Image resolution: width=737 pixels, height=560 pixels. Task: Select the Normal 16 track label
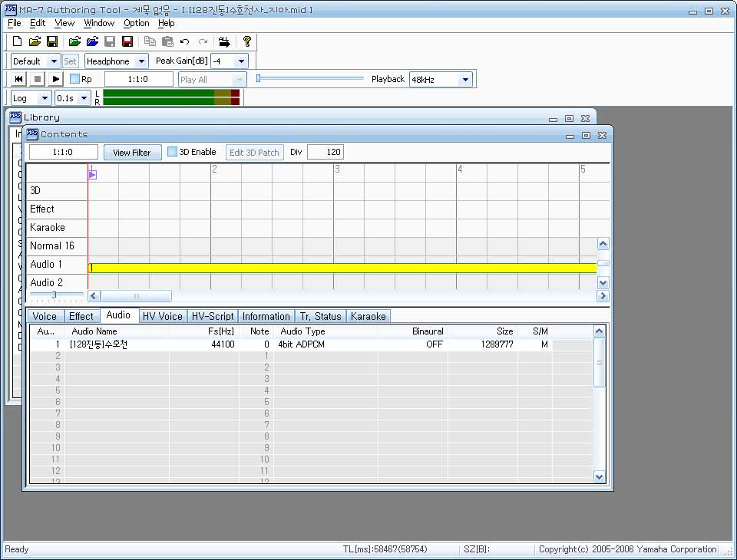click(56, 245)
